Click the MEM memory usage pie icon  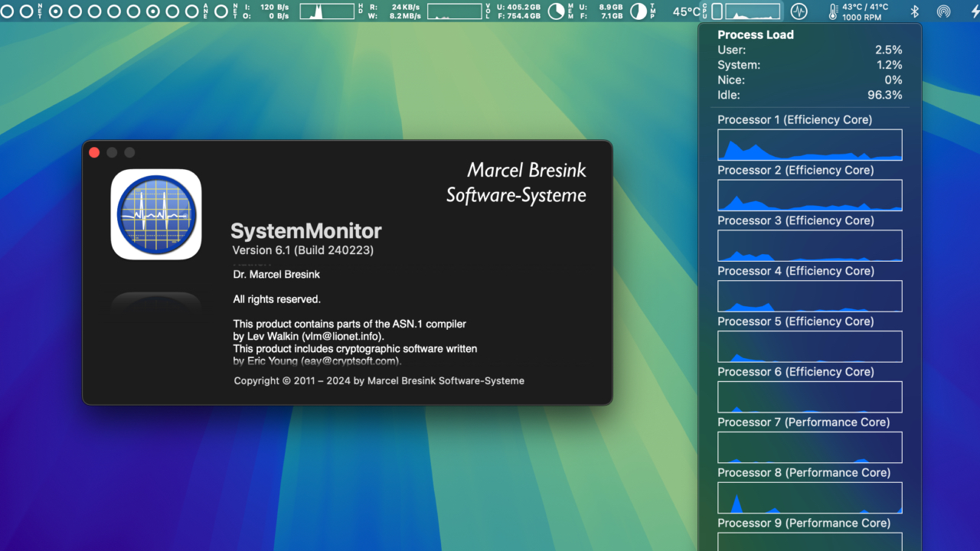pos(638,11)
